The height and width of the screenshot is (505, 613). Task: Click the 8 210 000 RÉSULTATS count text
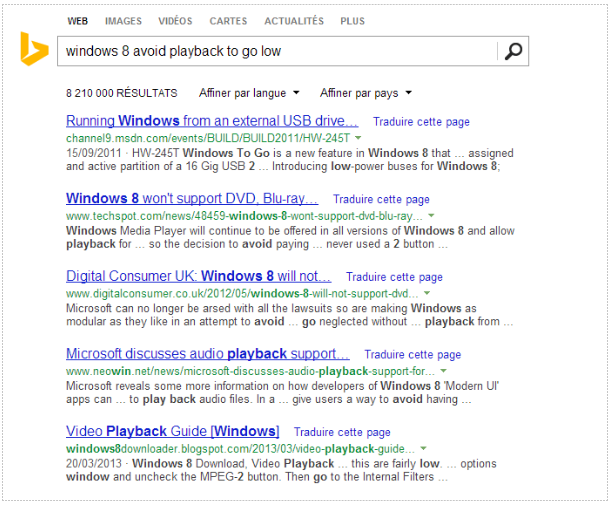[x=122, y=93]
